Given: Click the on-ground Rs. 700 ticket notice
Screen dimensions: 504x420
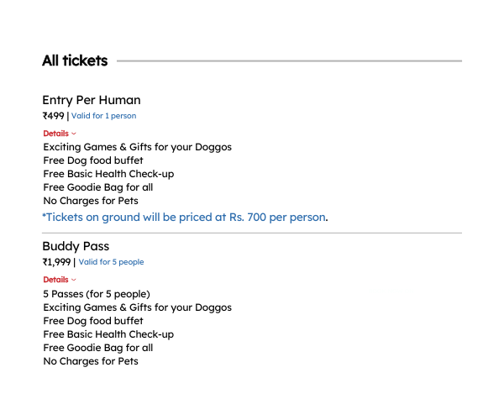Looking at the screenshot, I should pyautogui.click(x=185, y=218).
